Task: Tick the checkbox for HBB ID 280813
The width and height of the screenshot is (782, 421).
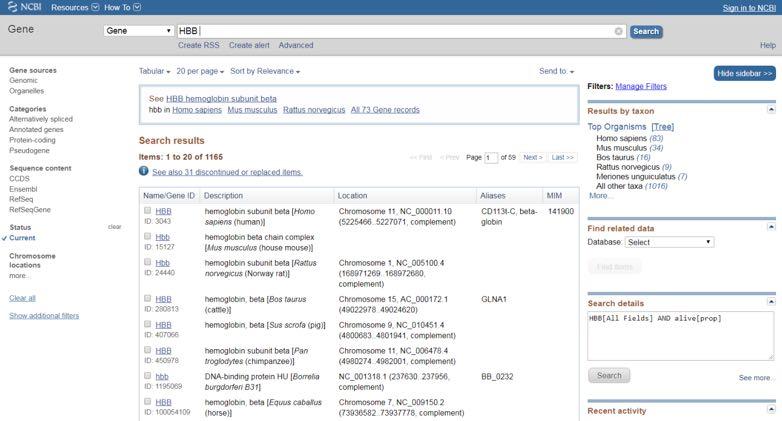Action: click(x=148, y=298)
